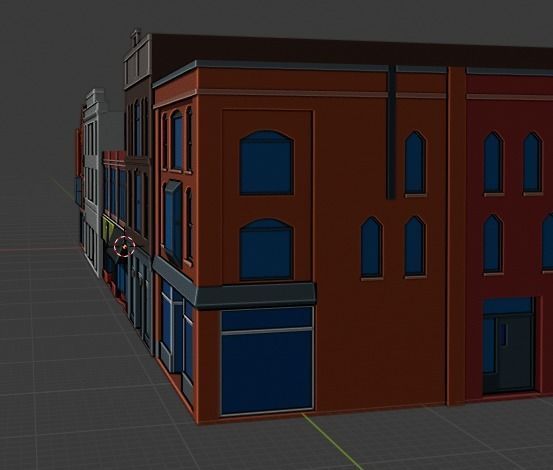The height and width of the screenshot is (470, 553).
Task: Select the dark vertical drainpipe on the brick wall
Action: tap(391, 132)
